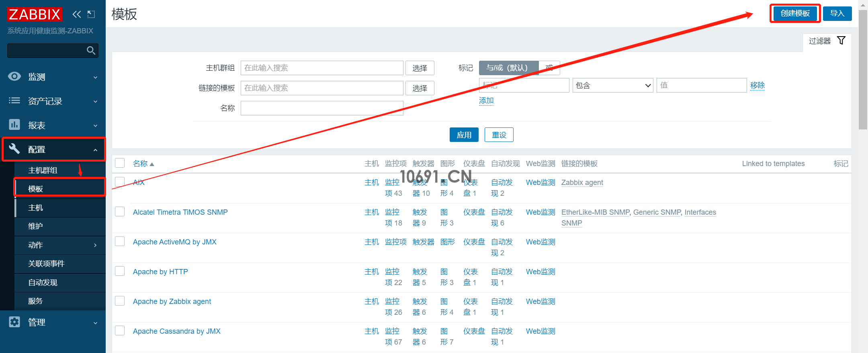Open the Apache by HTTP template
868x353 pixels.
tap(160, 271)
